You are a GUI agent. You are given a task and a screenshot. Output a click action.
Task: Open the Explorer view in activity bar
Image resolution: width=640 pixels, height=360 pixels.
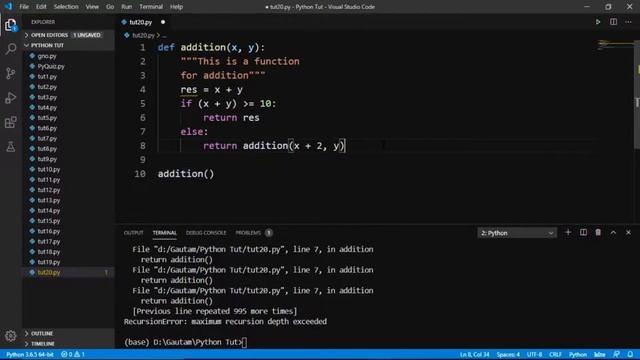[11, 25]
